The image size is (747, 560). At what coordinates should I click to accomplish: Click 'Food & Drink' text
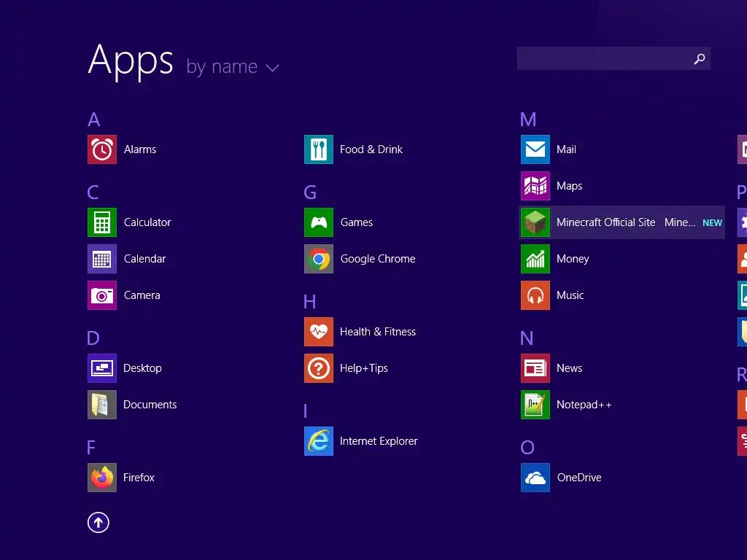click(371, 149)
